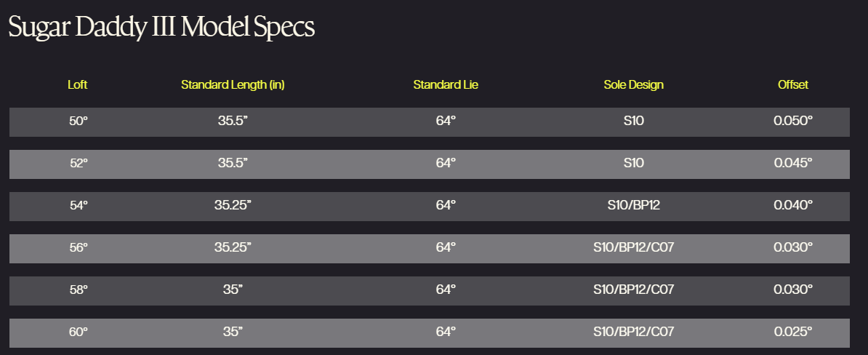Screen dimensions: 868x355
Task: Click the 35.25” length in 54° row
Action: point(233,205)
